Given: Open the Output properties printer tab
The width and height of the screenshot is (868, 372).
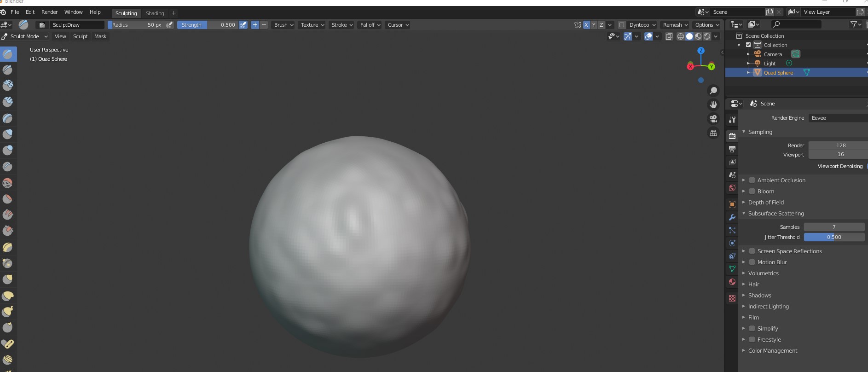Looking at the screenshot, I should click(x=732, y=149).
